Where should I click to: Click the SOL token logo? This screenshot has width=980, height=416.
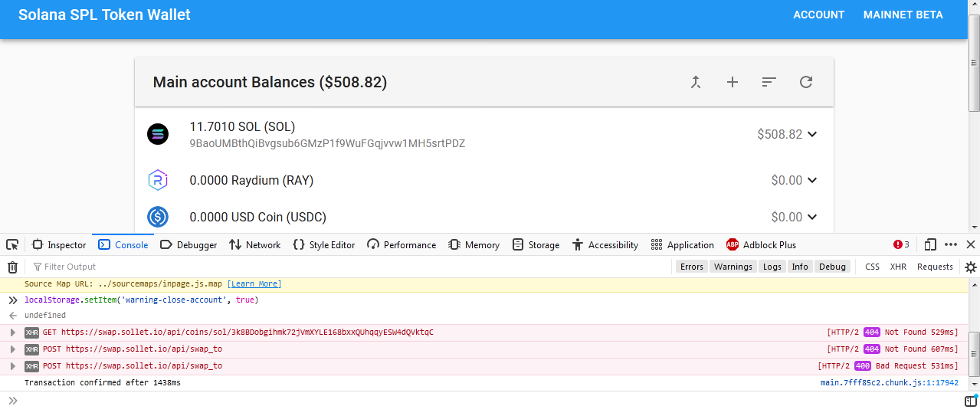click(x=158, y=134)
